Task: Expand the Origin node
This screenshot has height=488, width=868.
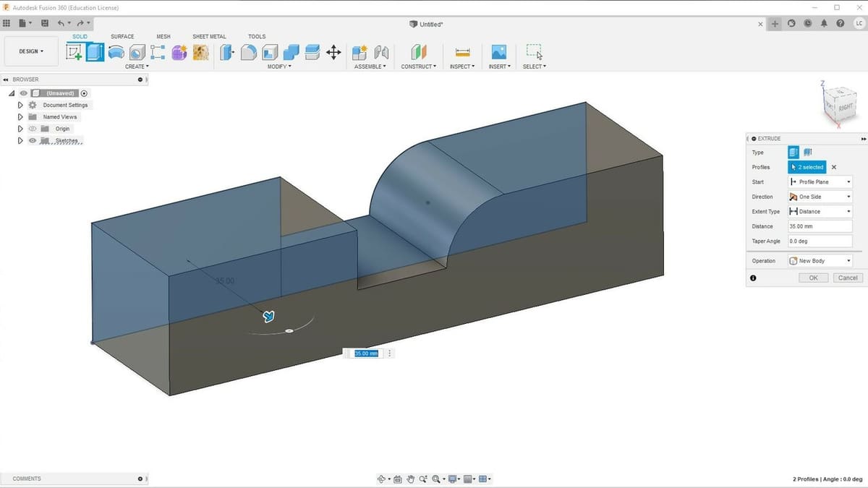Action: [x=20, y=129]
